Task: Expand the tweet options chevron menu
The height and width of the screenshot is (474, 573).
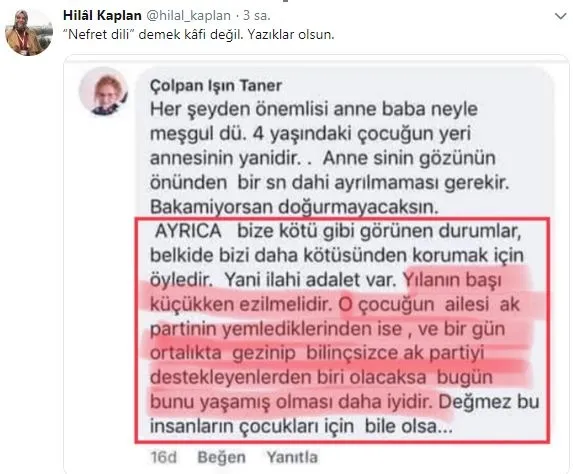Action: point(560,16)
